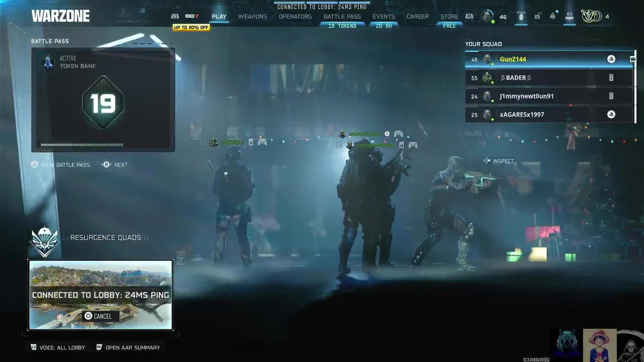Click the lobby map thumbnail
Viewport: 644px width, 362px height.
[x=101, y=295]
